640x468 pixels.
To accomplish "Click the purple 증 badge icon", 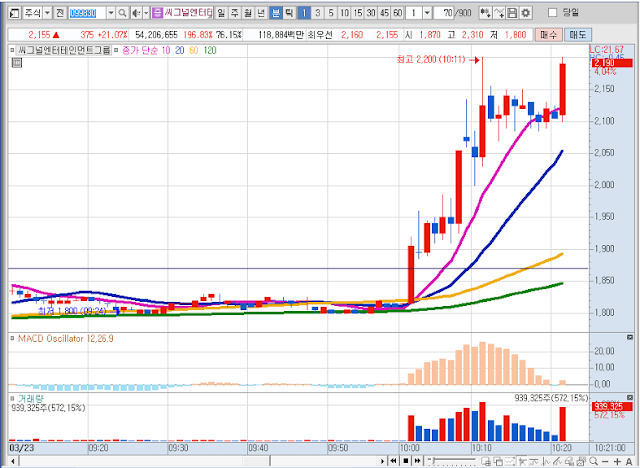I will click(157, 13).
